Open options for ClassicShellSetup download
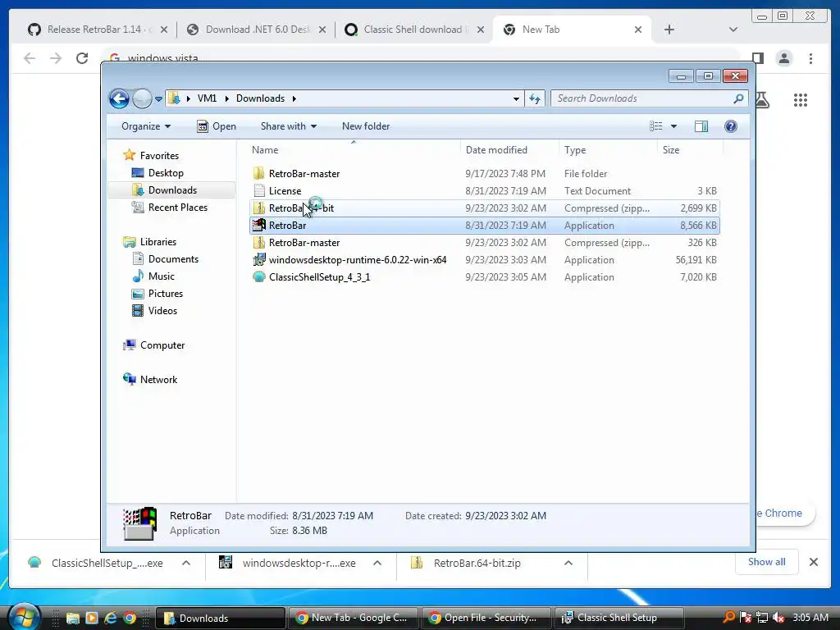The image size is (840, 630). (x=186, y=563)
